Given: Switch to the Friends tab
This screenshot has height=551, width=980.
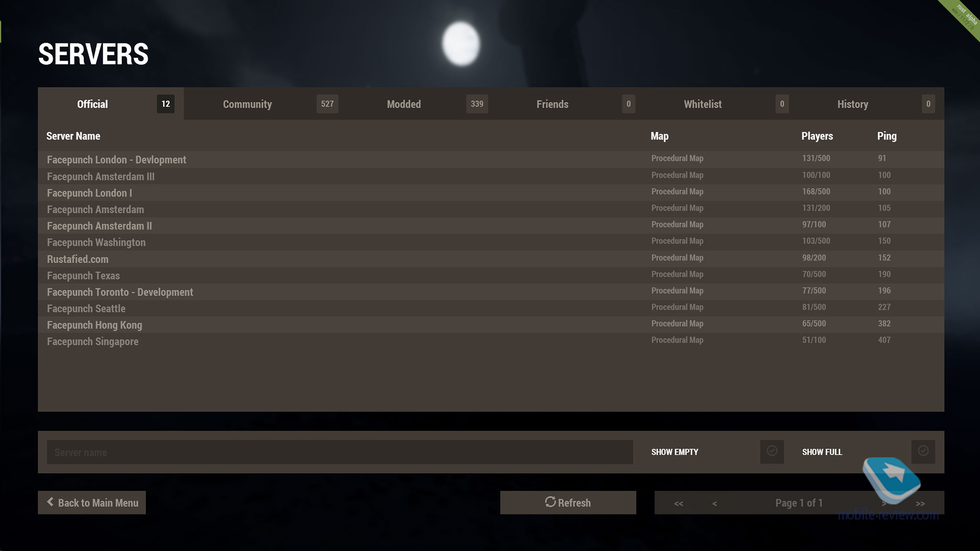Looking at the screenshot, I should pos(552,104).
